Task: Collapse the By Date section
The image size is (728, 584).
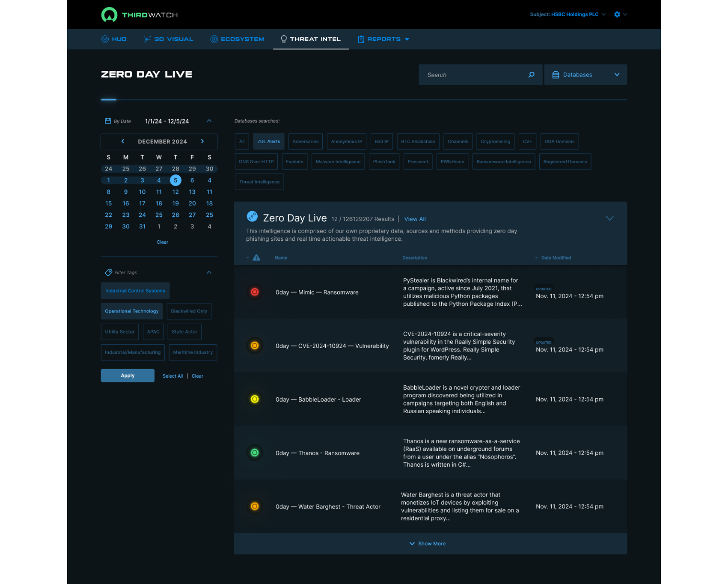Action: click(209, 121)
